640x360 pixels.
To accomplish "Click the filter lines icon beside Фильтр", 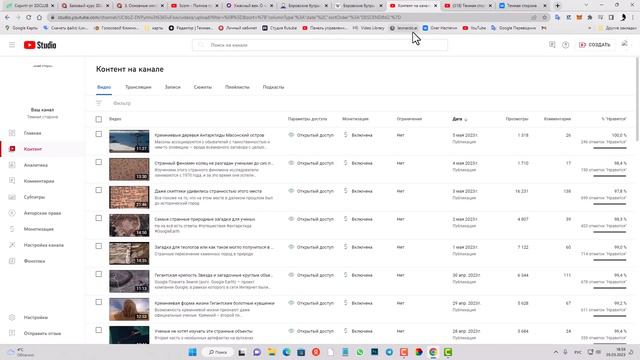I will coord(99,103).
